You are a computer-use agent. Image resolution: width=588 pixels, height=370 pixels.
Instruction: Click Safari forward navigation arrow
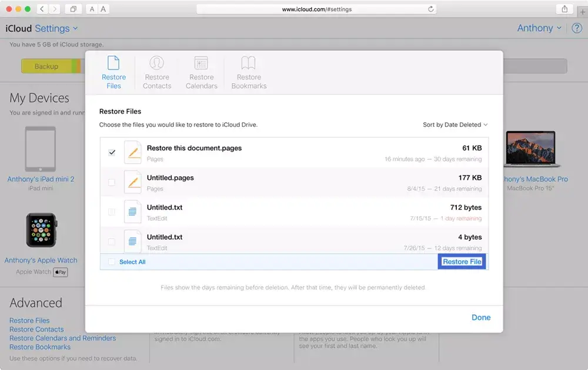(55, 9)
